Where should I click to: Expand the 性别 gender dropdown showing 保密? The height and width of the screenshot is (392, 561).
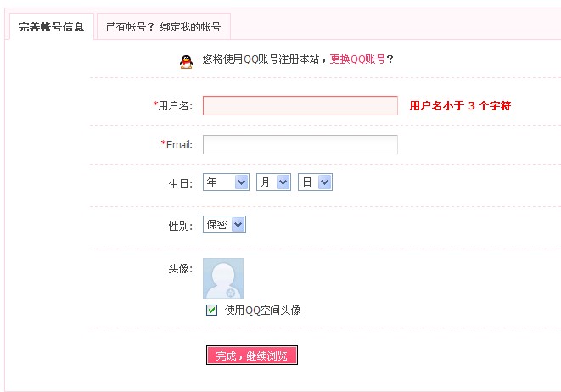pyautogui.click(x=224, y=225)
